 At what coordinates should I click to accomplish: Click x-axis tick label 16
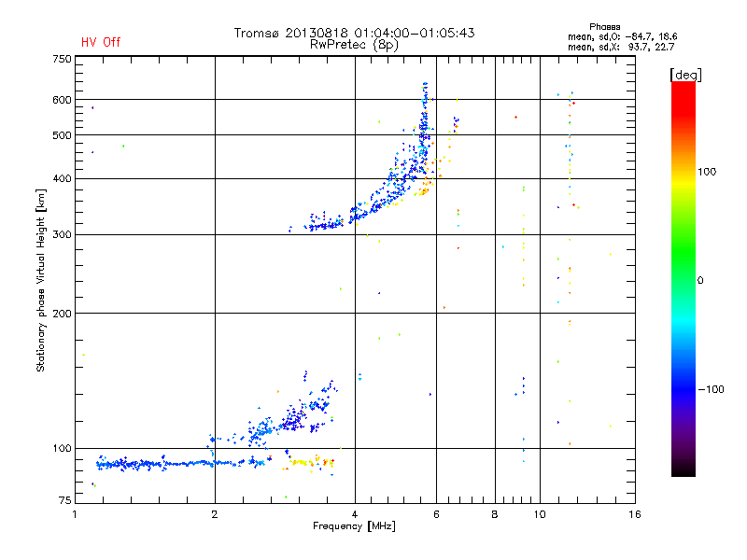(x=635, y=514)
